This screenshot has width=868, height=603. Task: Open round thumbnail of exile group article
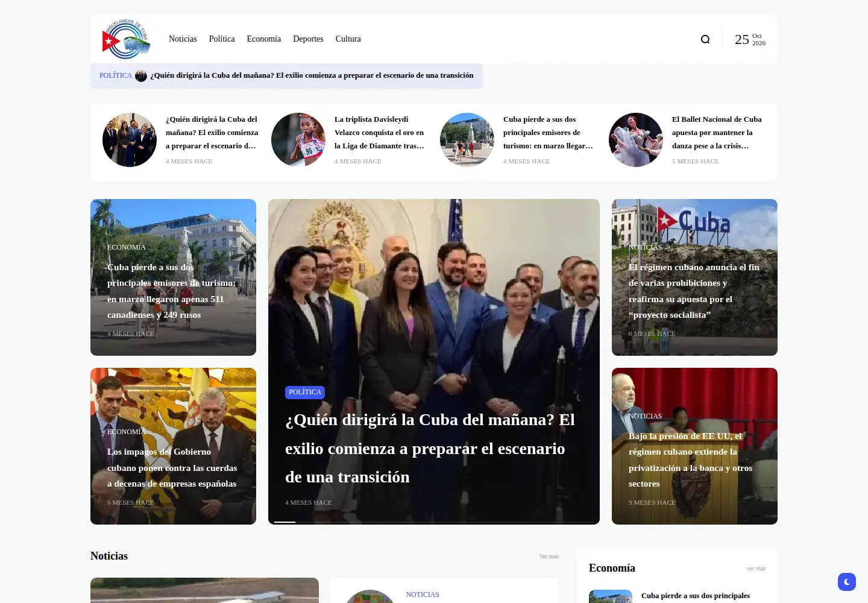(x=130, y=140)
